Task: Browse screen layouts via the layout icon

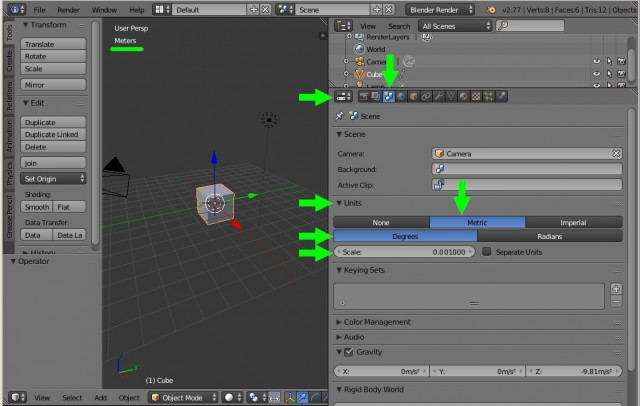Action: (162, 9)
